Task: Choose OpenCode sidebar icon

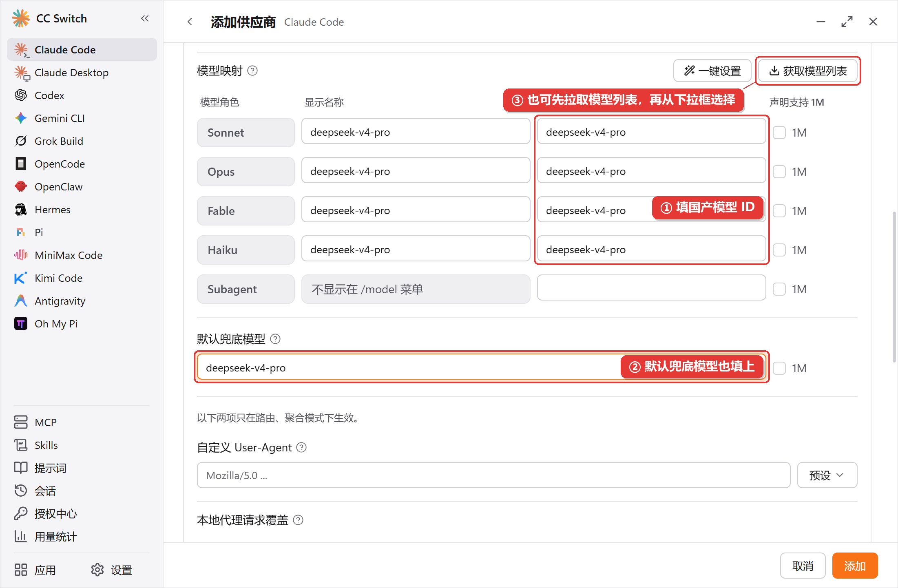Action: [21, 164]
